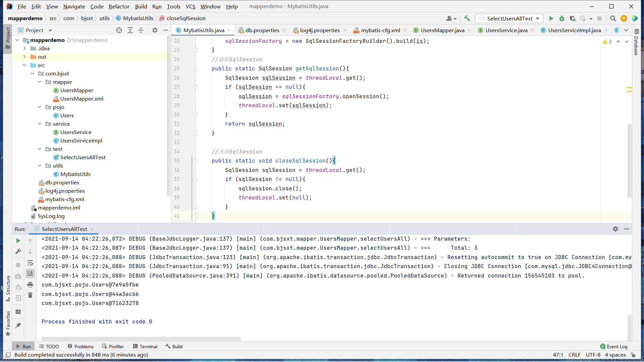Click the editor vertical scrollbar
The width and height of the screenshot is (644, 362).
pyautogui.click(x=629, y=161)
